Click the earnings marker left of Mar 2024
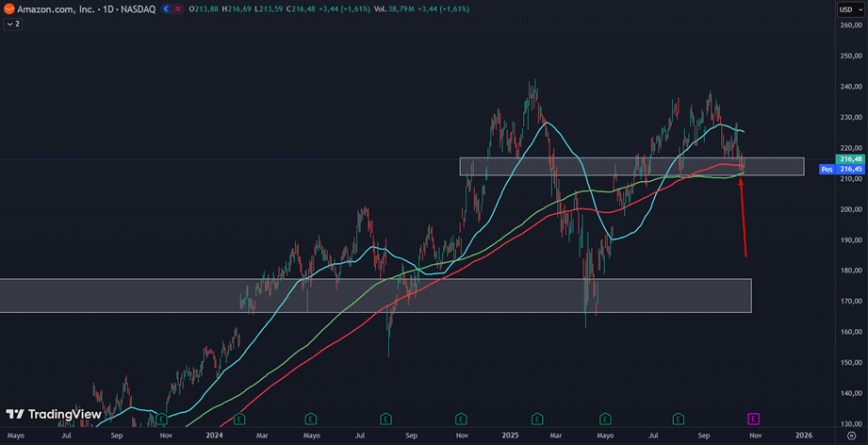This screenshot has width=868, height=445. [239, 419]
